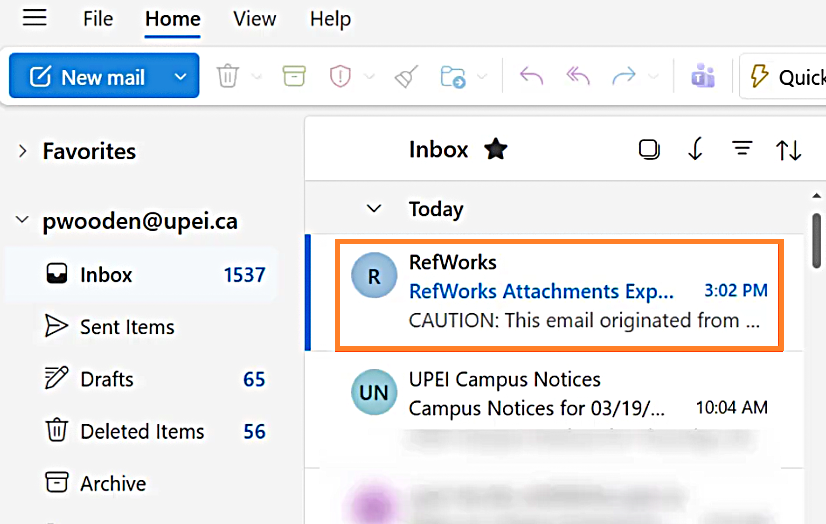Click the Reply all icon
This screenshot has height=524, width=826.
578,77
